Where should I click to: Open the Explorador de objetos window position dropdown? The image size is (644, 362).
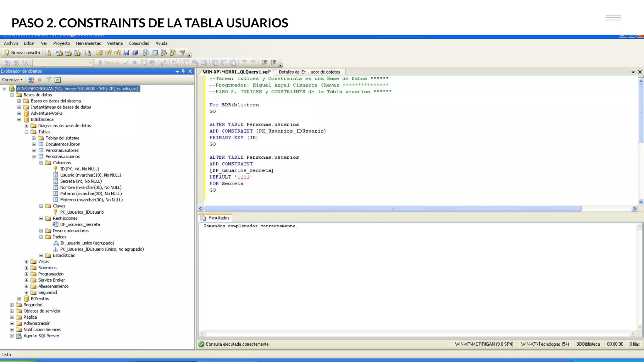[x=177, y=72]
